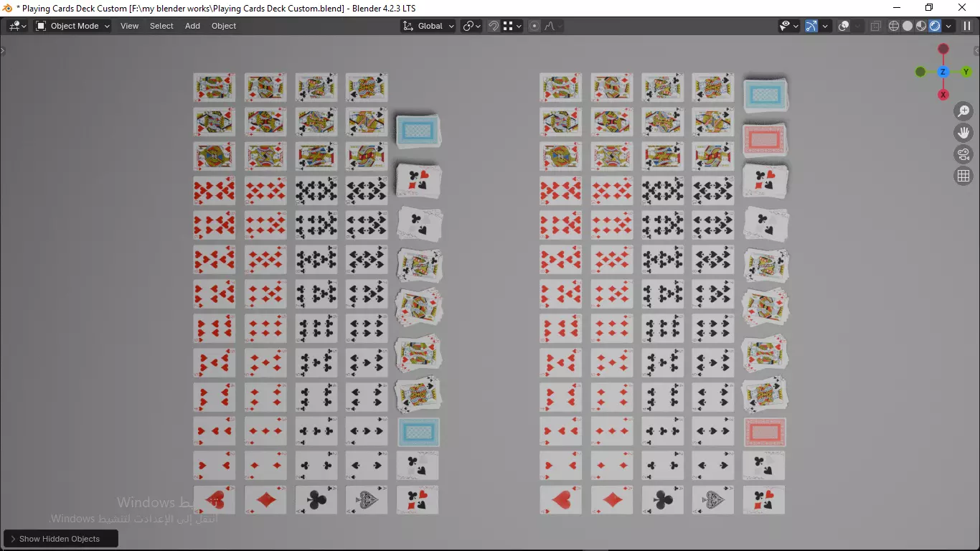Open the editor type selector
Image resolution: width=980 pixels, height=551 pixels.
17,26
